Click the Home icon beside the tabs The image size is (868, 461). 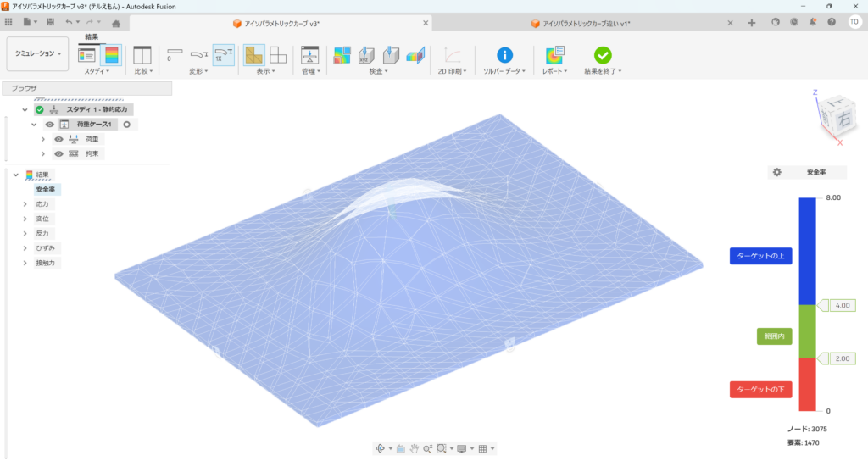point(116,23)
